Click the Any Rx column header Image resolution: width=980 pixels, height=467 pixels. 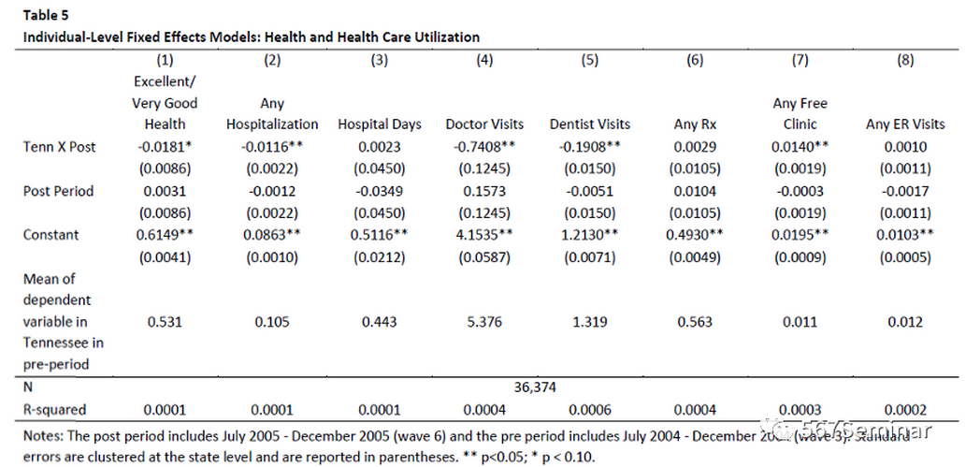pos(695,124)
